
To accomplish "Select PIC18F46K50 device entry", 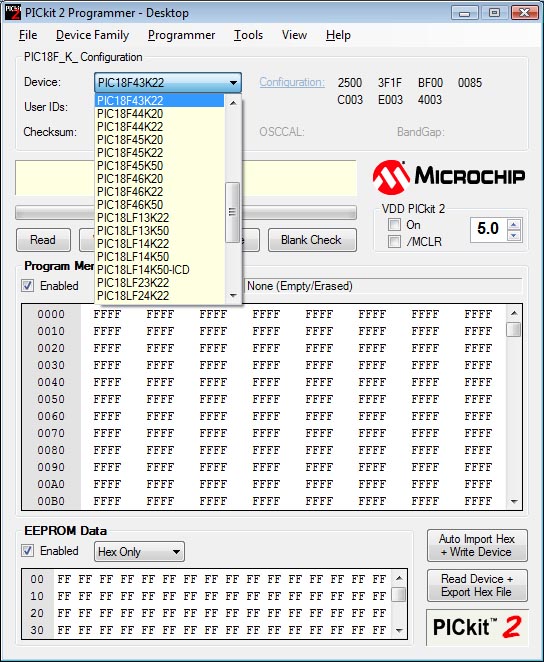I will click(x=160, y=205).
